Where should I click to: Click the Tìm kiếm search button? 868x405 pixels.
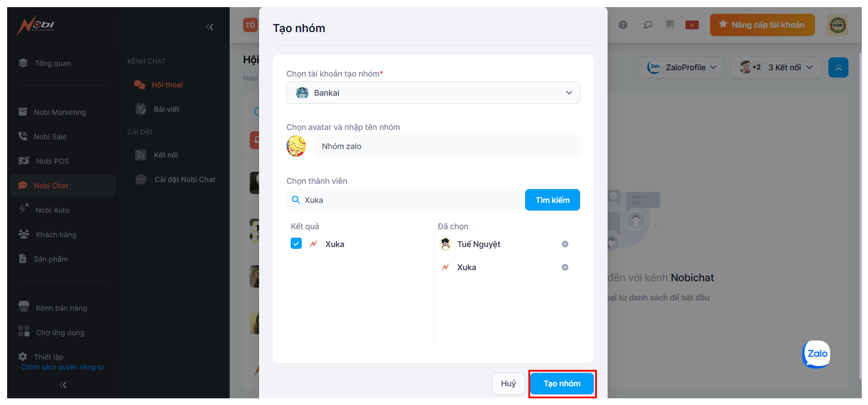point(552,200)
